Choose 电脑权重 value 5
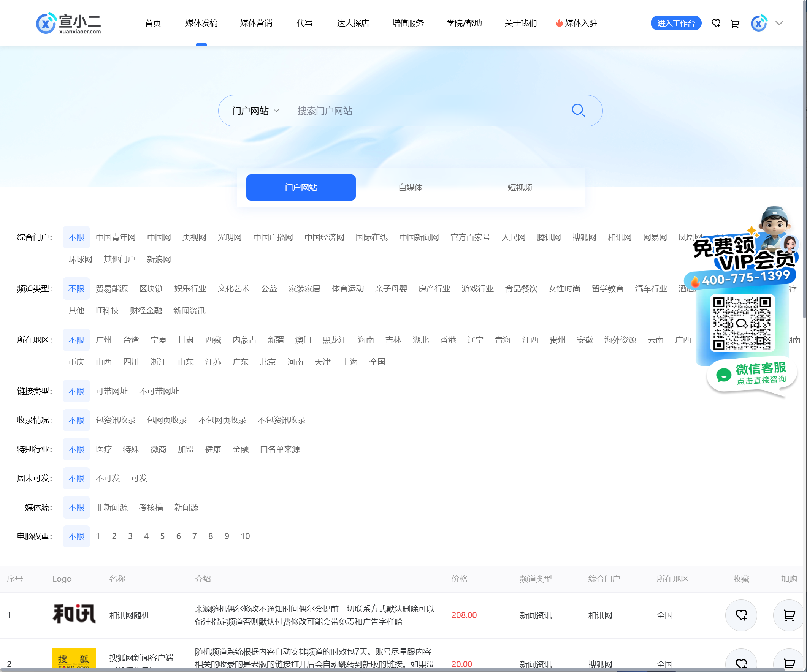This screenshot has width=807, height=672. pyautogui.click(x=162, y=536)
